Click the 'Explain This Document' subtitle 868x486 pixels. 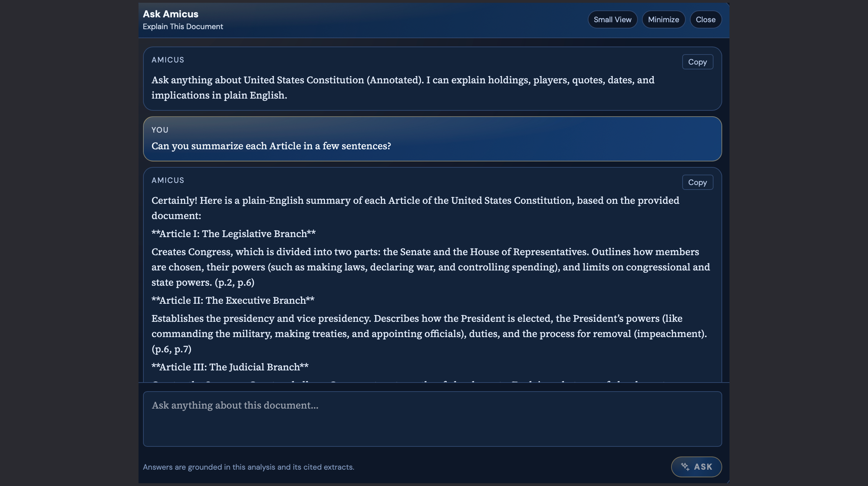183,27
